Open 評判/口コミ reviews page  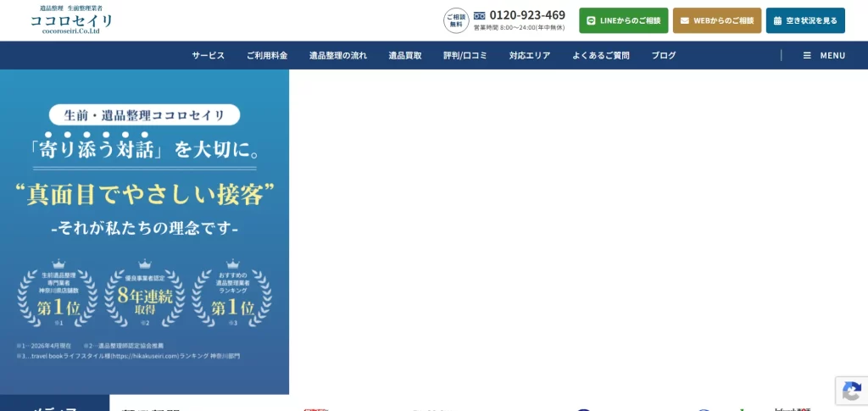(x=465, y=55)
